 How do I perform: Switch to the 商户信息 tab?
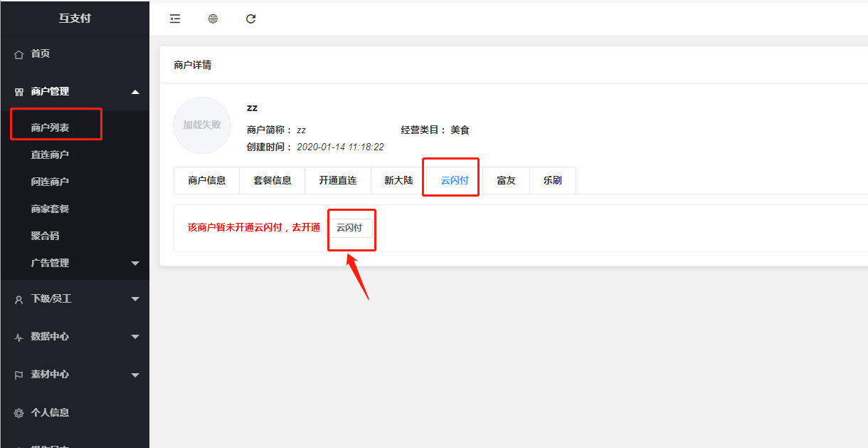(x=207, y=180)
